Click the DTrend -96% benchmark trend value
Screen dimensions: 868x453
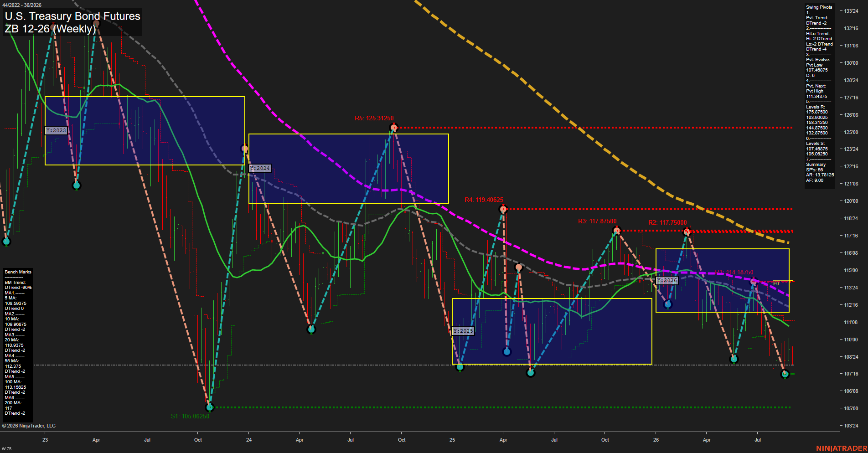[18, 288]
